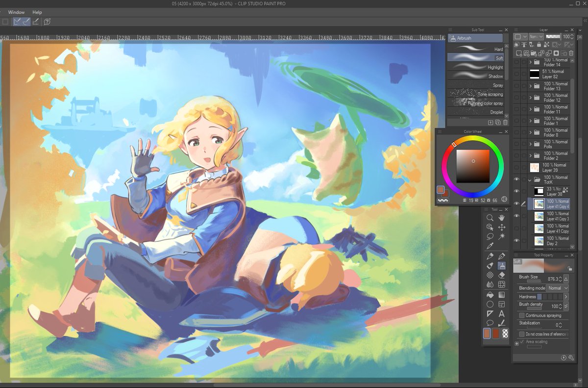Click the Airbrush group tab in Sub Tool
This screenshot has height=388, width=588.
click(x=475, y=38)
